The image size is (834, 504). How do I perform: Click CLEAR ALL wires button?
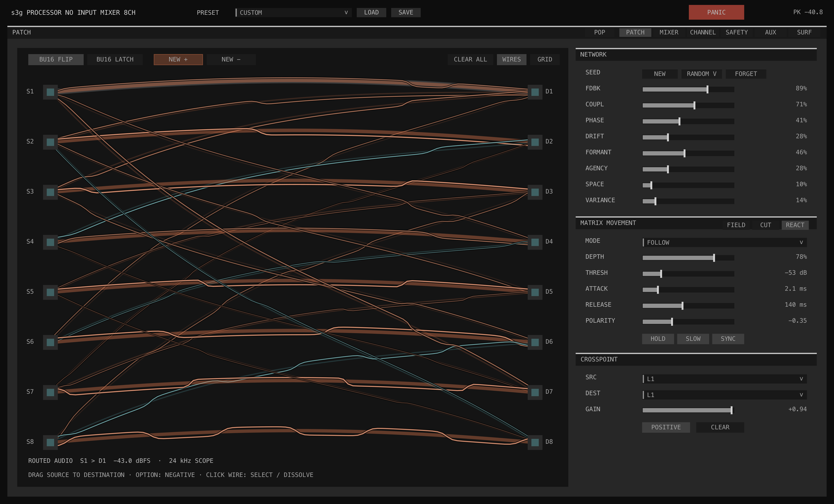pos(471,59)
